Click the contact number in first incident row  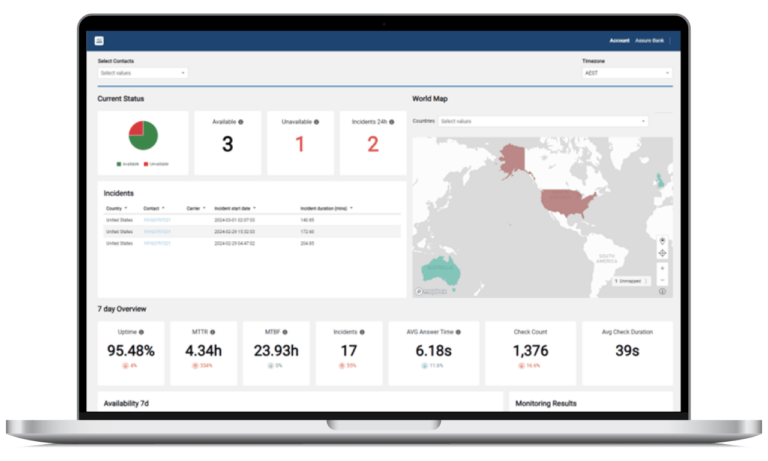coord(157,220)
